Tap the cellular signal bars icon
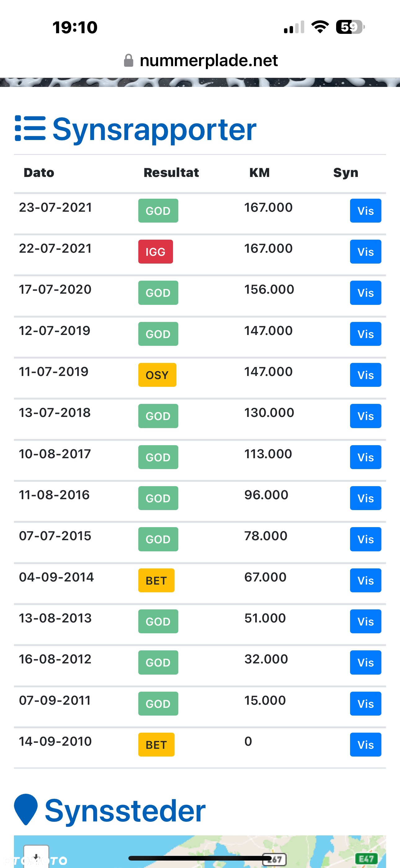The height and width of the screenshot is (868, 400). coord(294,27)
